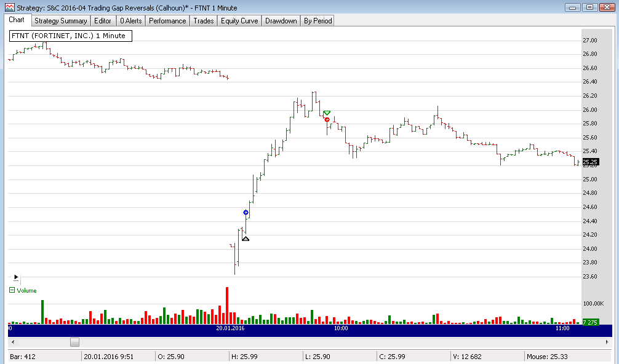Viewport: 619px width, 364px height.
Task: Click the blue circle entry marker
Action: tap(246, 213)
